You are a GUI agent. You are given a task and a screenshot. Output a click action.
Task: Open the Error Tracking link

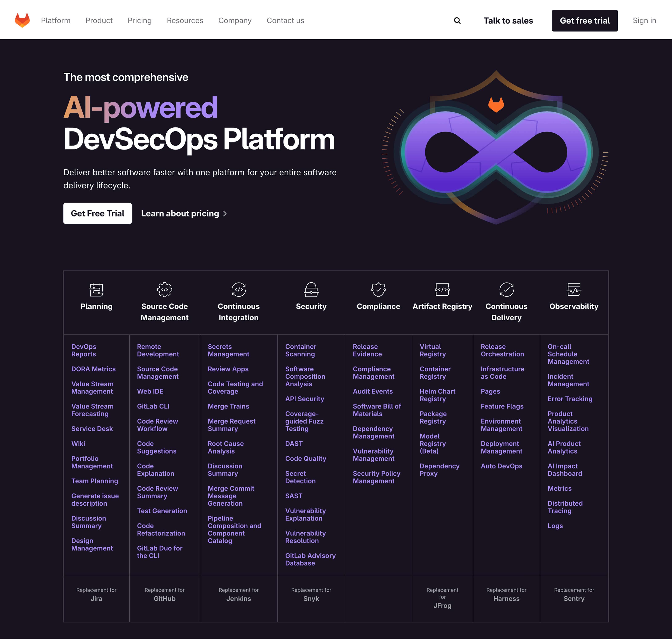click(570, 399)
